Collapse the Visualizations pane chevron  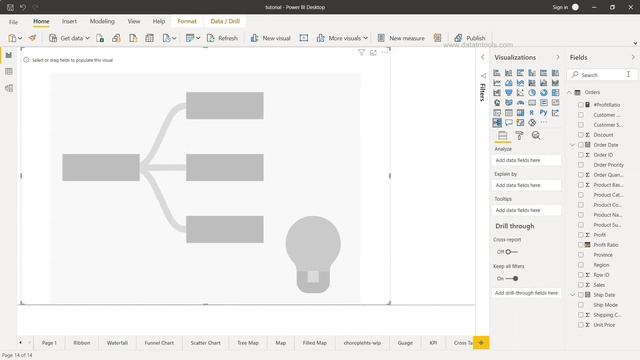(x=558, y=58)
